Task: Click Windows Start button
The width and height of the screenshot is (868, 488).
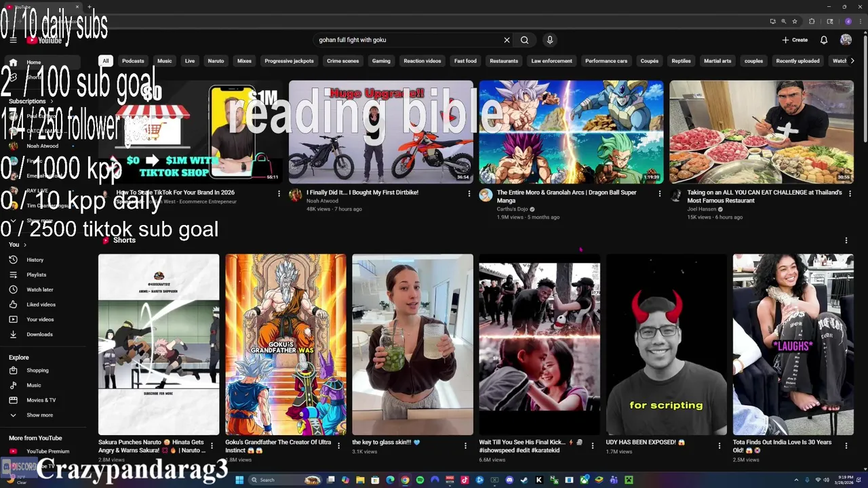Action: click(x=239, y=480)
